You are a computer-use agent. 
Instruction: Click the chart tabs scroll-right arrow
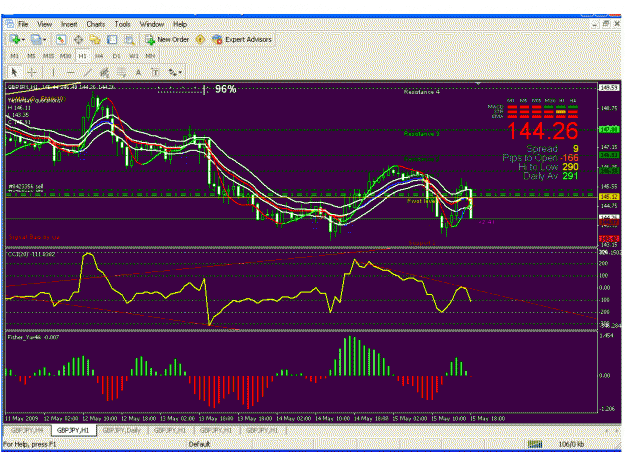(617, 430)
